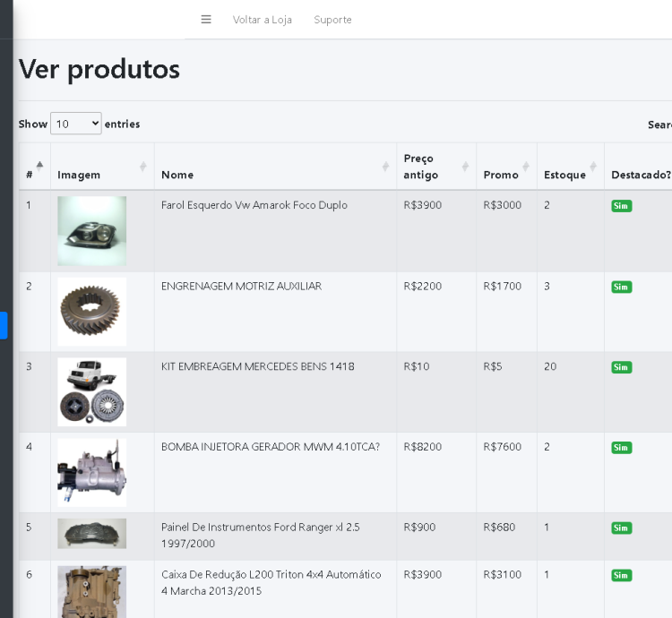Open the Suporte link
The height and width of the screenshot is (618, 672).
coord(332,20)
